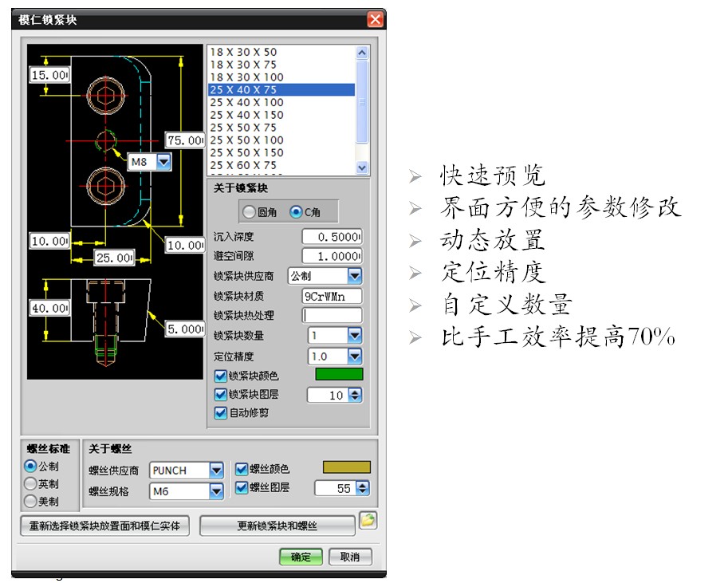Expand the 螺丝规格 M6 dropdown

click(216, 491)
